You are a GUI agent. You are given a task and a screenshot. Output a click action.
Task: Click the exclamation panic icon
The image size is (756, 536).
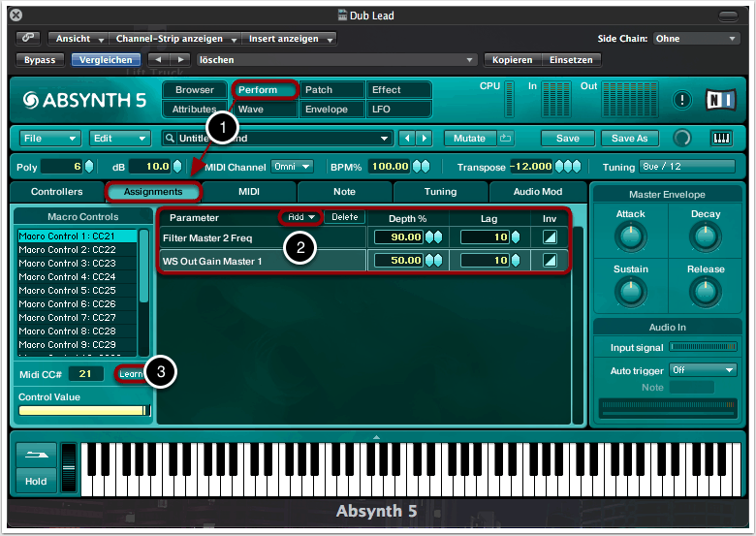pyautogui.click(x=682, y=100)
